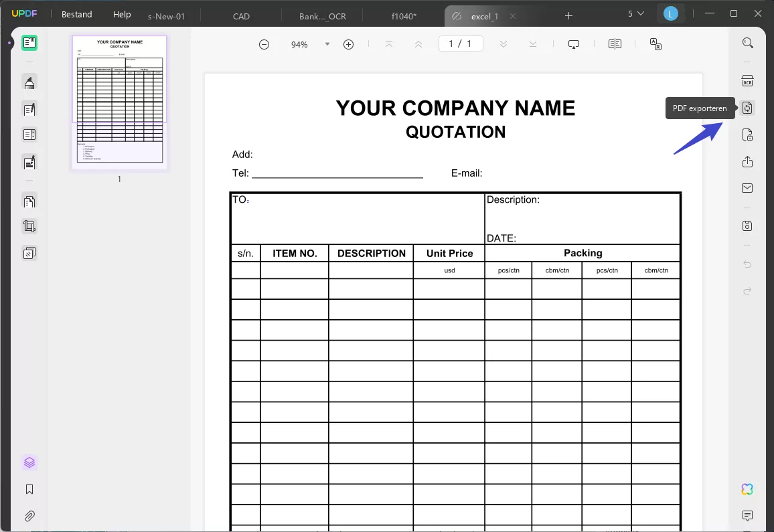The height and width of the screenshot is (532, 774).
Task: Open the open tabs list showing 5
Action: [x=636, y=13]
